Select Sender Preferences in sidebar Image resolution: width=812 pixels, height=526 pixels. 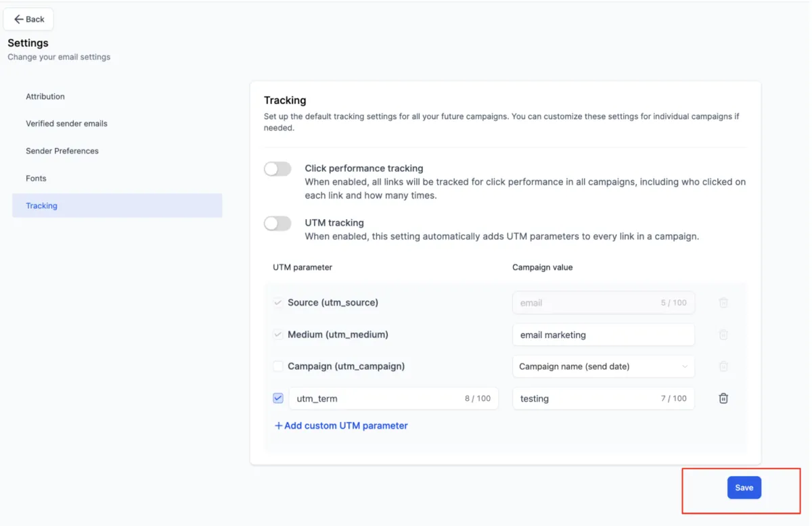(62, 151)
